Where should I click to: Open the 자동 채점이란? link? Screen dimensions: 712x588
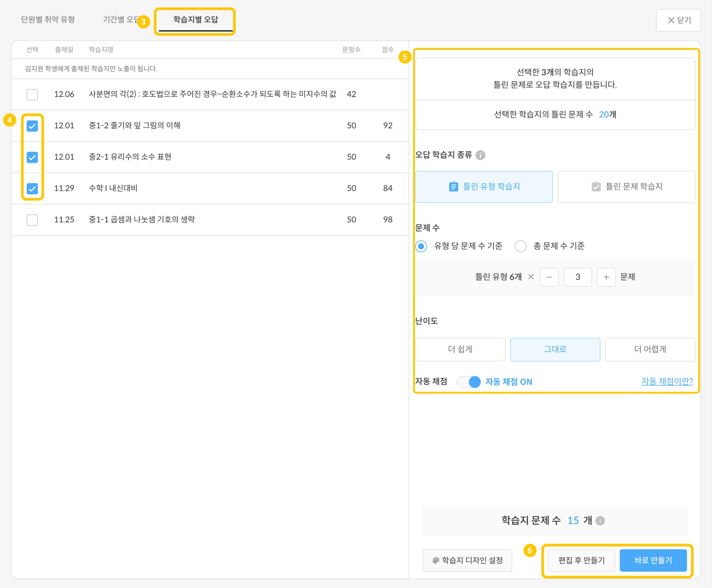pyautogui.click(x=667, y=381)
